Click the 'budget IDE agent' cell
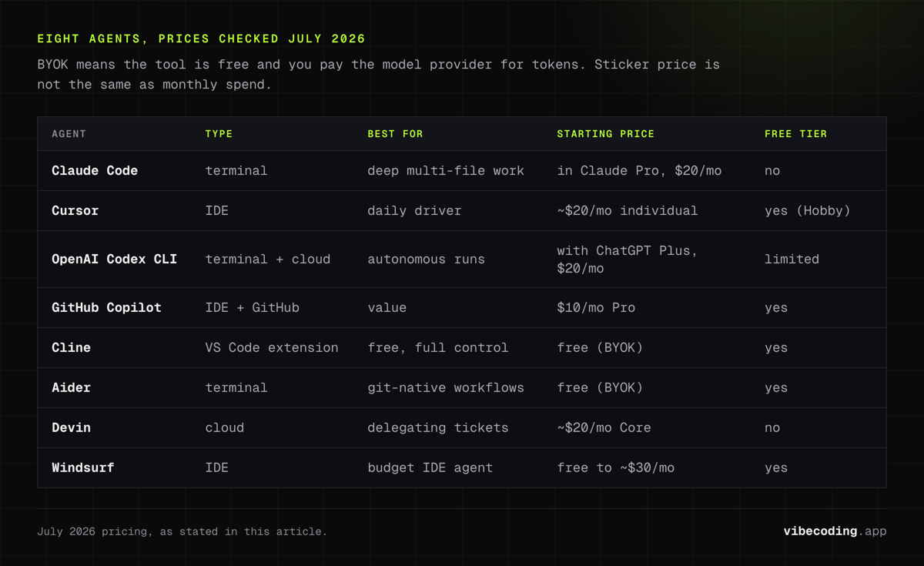Image resolution: width=924 pixels, height=566 pixels. (x=430, y=468)
